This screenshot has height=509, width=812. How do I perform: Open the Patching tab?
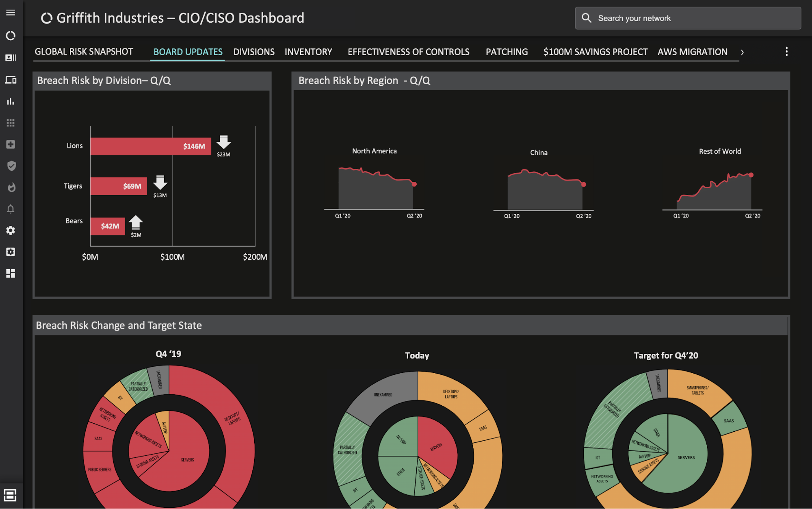click(x=507, y=52)
